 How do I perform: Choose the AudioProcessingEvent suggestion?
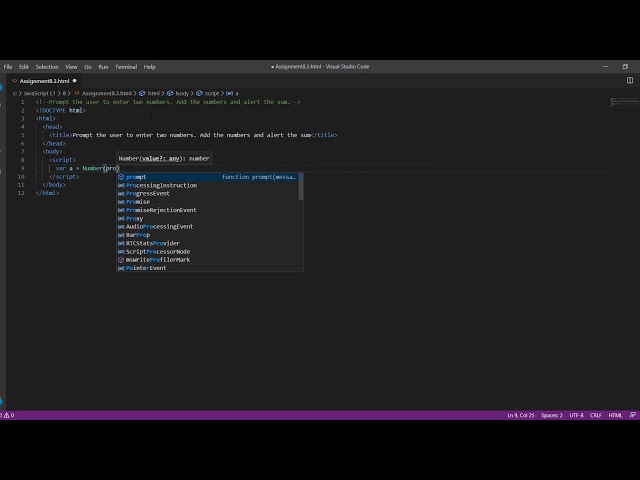click(x=207, y=227)
